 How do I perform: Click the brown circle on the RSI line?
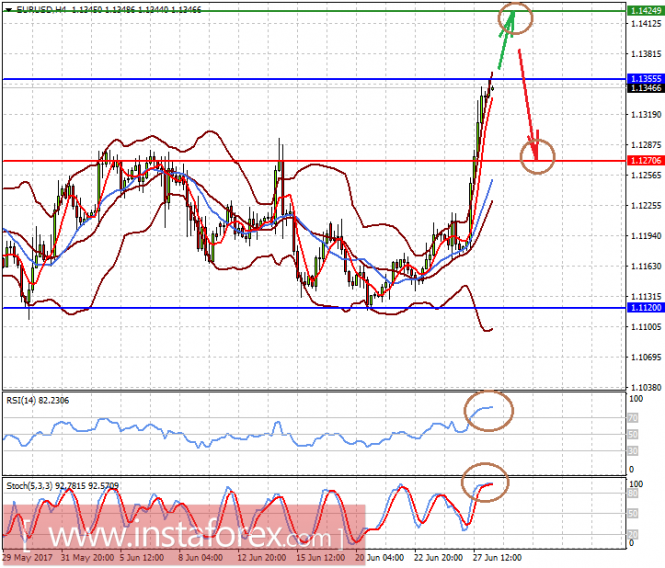[x=489, y=409]
